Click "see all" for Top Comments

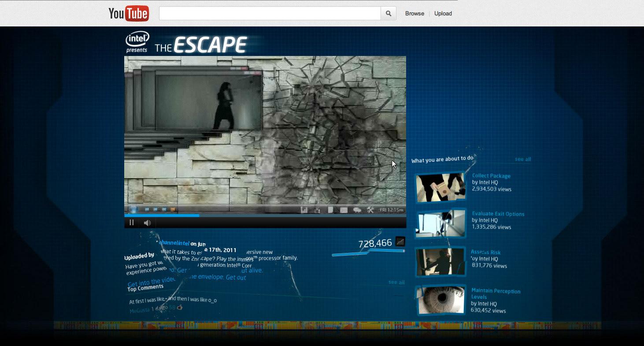click(x=396, y=282)
